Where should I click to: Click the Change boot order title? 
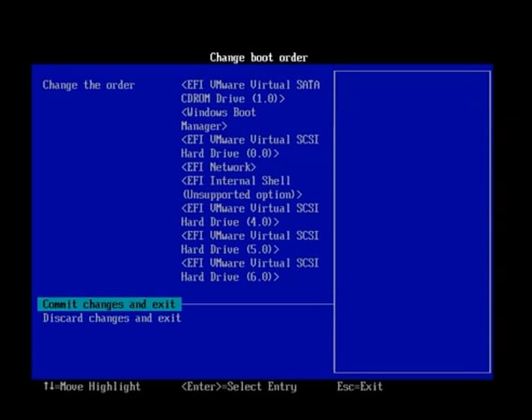(x=259, y=58)
